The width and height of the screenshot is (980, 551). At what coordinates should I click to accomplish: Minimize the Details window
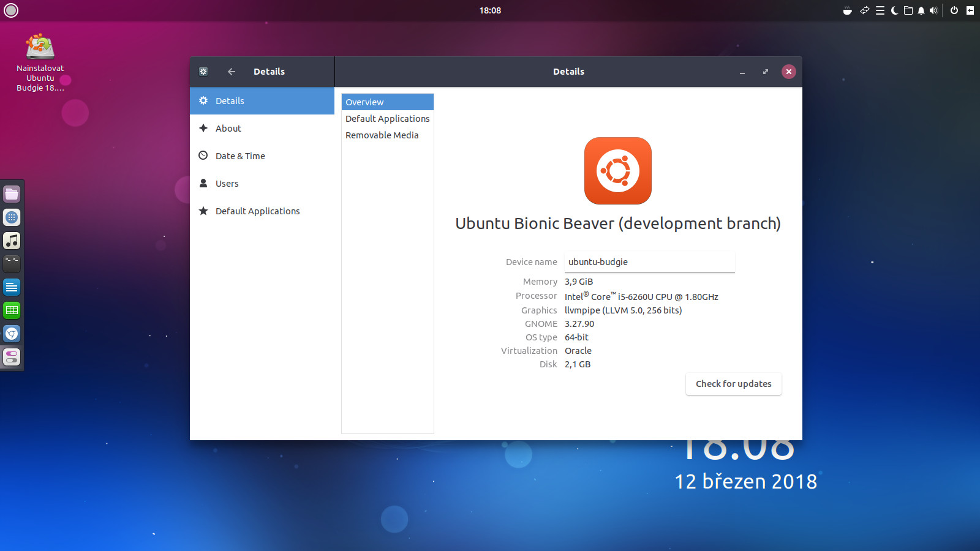pyautogui.click(x=742, y=72)
